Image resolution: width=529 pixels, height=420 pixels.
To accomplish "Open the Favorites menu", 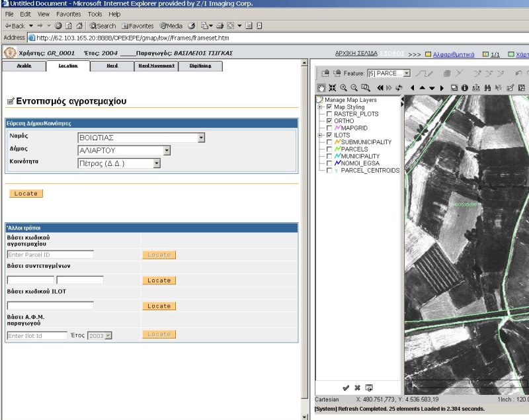I will pyautogui.click(x=68, y=14).
